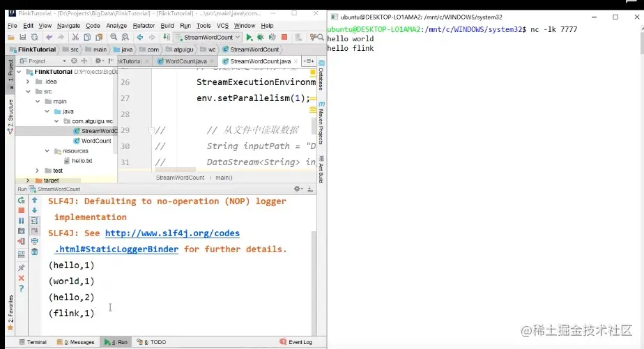The image size is (644, 349).
Task: Toggle scroll to end in console
Action: coord(35,231)
